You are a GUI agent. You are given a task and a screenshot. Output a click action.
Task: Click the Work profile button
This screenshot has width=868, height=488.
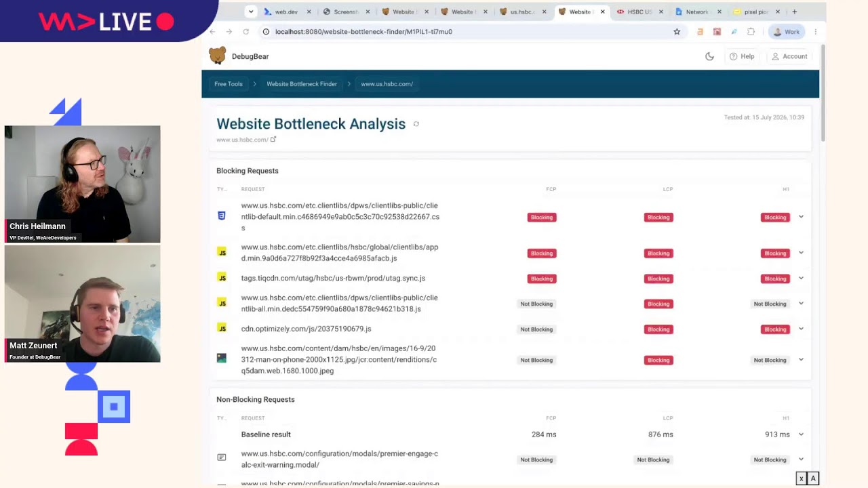point(787,32)
